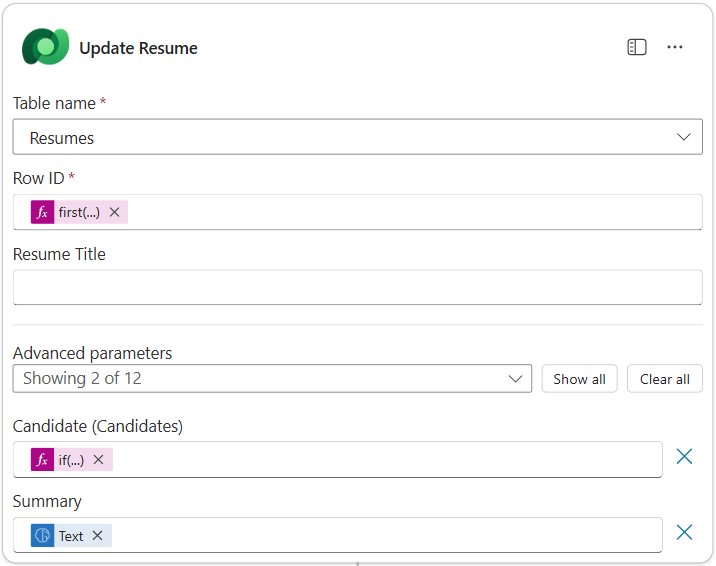Image resolution: width=716 pixels, height=566 pixels.
Task: Click the Dataverse connector icon
Action: [x=45, y=47]
